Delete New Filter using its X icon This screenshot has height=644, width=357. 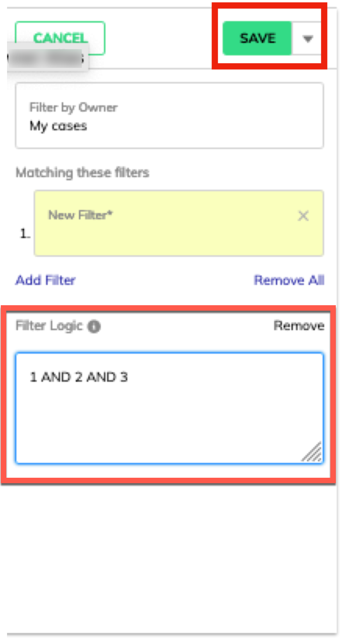click(x=303, y=216)
